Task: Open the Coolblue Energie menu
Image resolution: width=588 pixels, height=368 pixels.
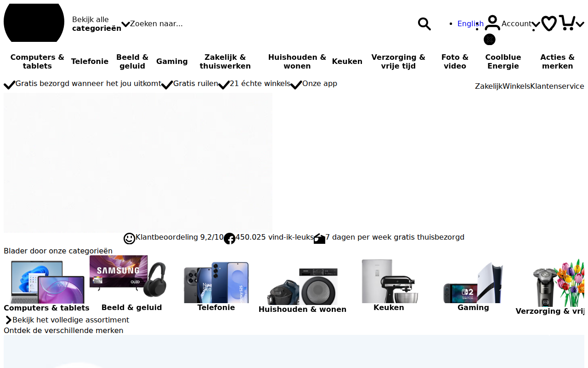Action: pyautogui.click(x=503, y=62)
